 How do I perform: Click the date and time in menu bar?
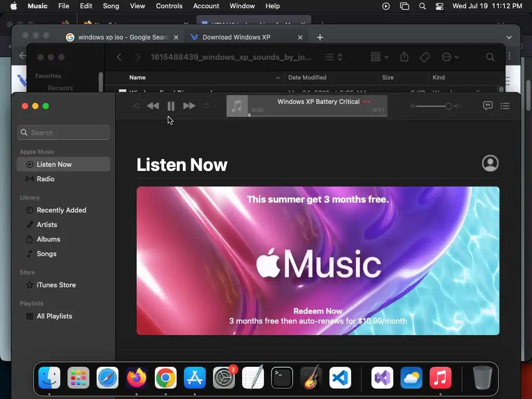[x=487, y=6]
